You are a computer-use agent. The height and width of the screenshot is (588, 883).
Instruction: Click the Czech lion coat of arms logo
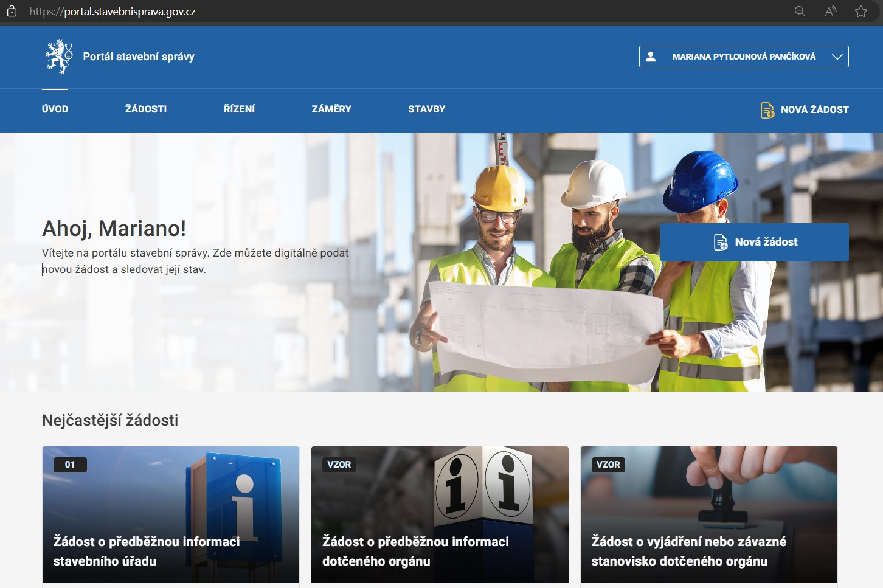coord(59,57)
